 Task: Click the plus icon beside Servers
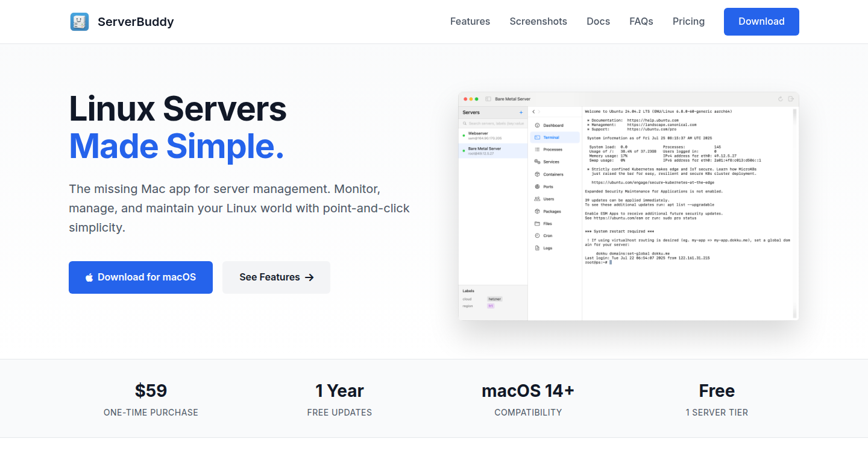tap(521, 113)
